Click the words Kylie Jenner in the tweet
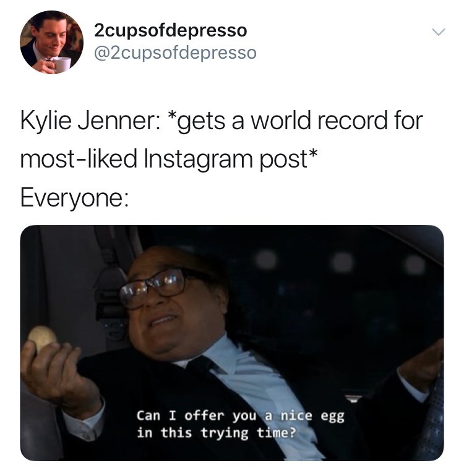Viewport: 464px width, 476px height. (88, 121)
